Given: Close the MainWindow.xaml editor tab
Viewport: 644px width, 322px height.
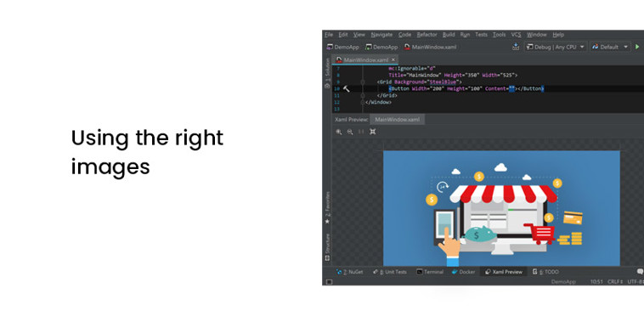Looking at the screenshot, I should [393, 60].
